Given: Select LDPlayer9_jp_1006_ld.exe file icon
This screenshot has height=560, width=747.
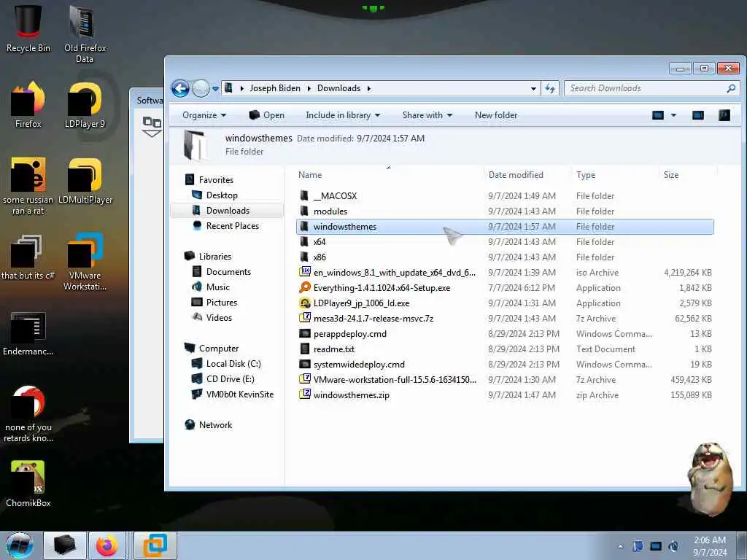Looking at the screenshot, I should (x=305, y=303).
